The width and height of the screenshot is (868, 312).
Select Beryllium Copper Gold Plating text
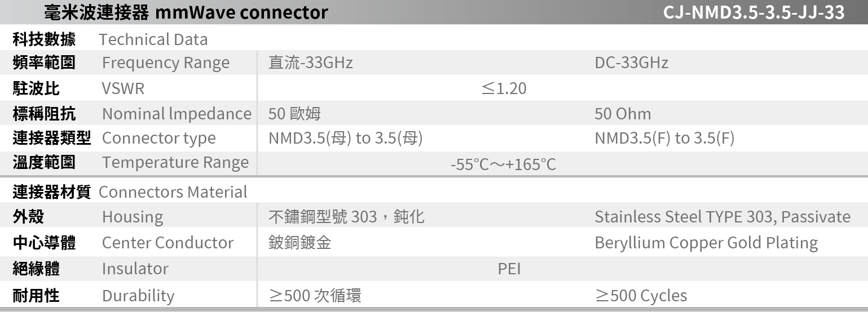pos(706,243)
